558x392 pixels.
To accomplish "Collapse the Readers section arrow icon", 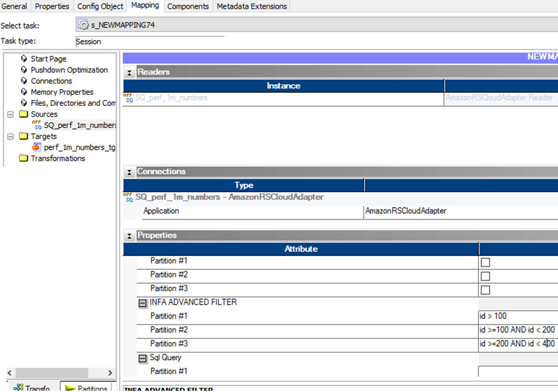I will [x=129, y=72].
